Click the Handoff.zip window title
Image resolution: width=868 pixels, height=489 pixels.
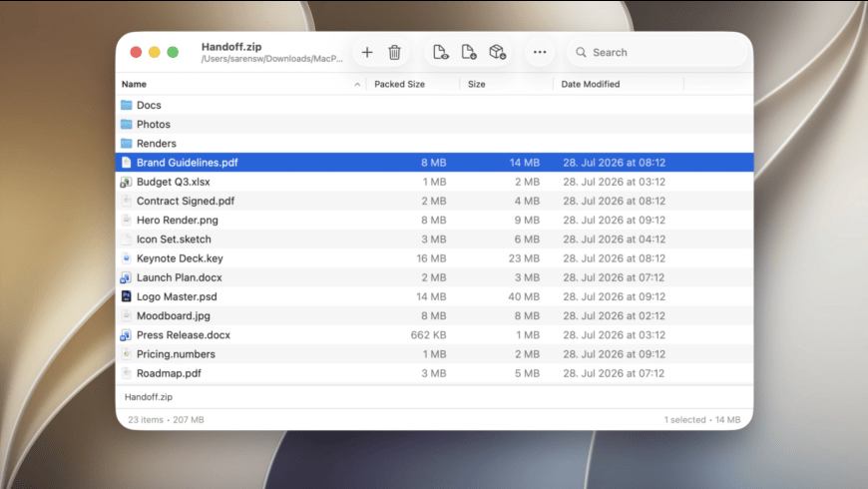point(231,47)
